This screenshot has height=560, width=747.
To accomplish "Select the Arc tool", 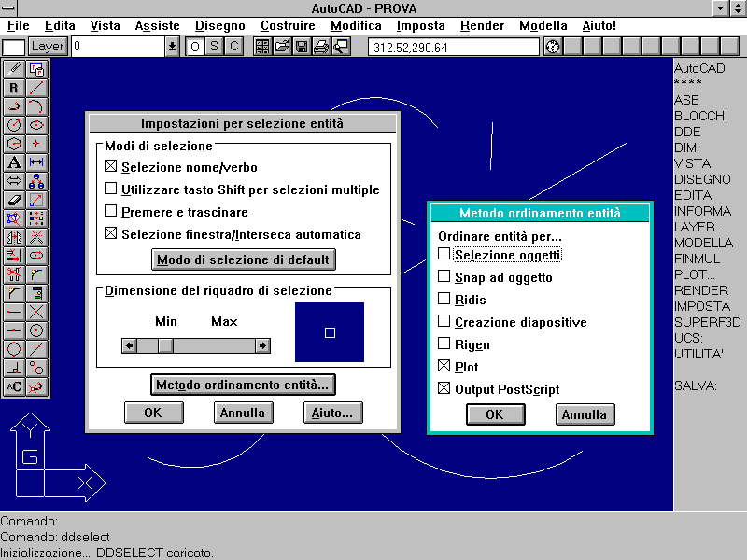I will pyautogui.click(x=36, y=106).
